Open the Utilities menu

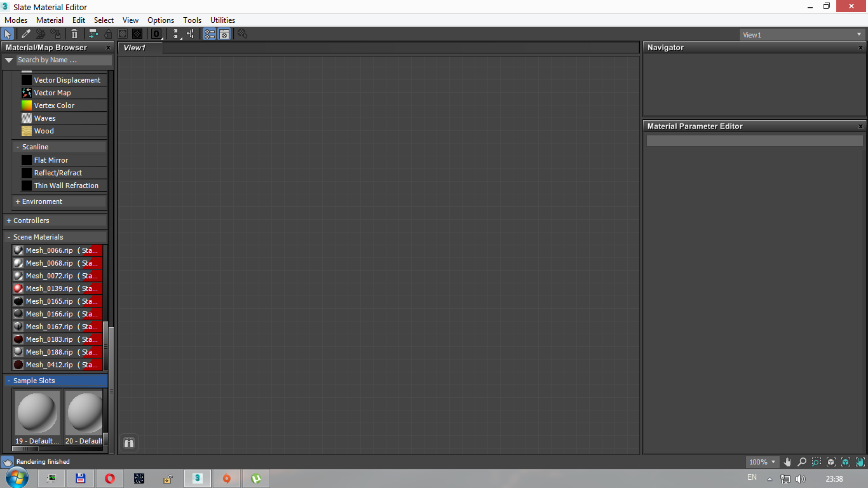(x=222, y=20)
